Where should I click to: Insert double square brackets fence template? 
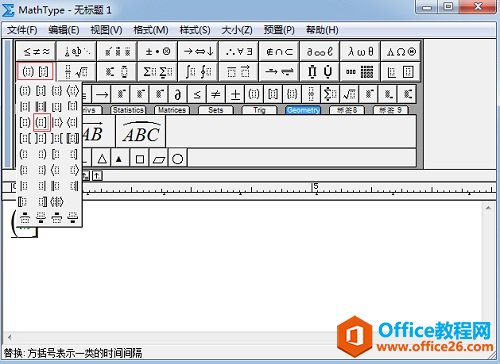tap(73, 138)
